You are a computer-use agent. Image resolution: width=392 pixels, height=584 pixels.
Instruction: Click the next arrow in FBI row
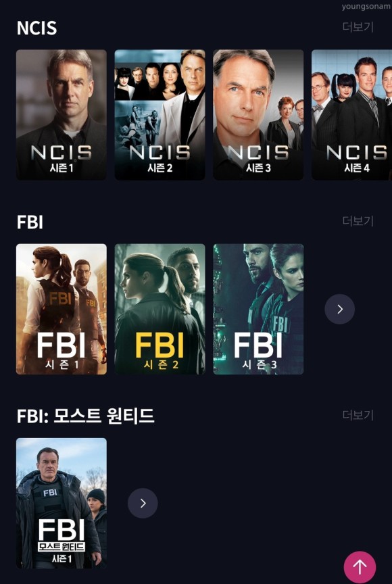tap(339, 309)
